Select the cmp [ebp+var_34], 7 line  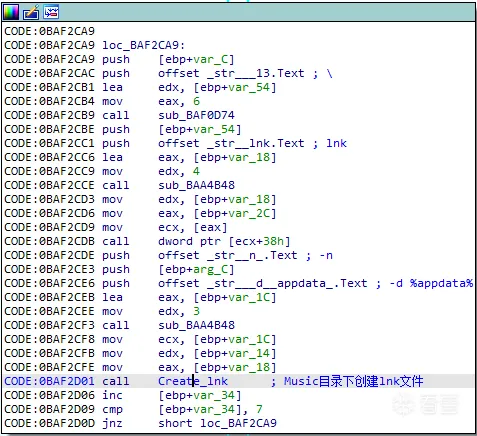(x=182, y=409)
